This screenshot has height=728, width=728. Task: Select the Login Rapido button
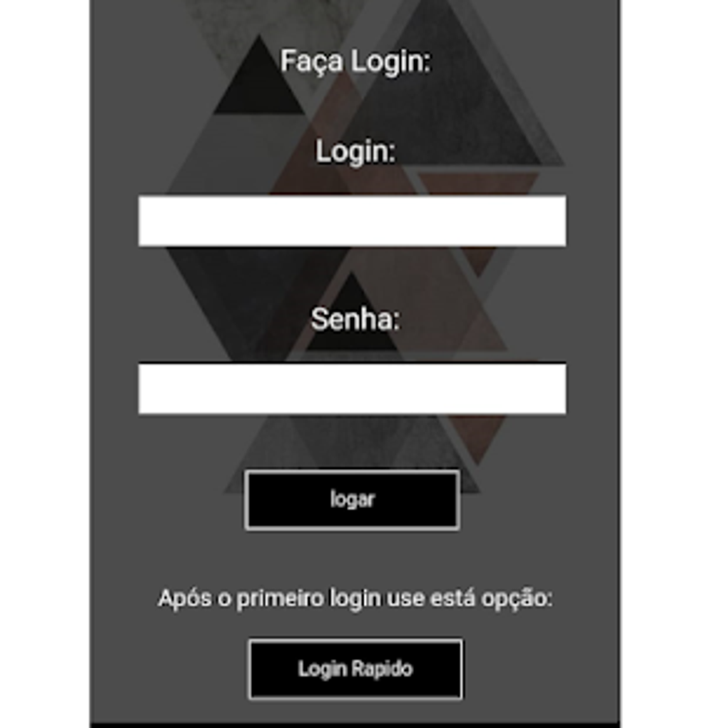coord(355,669)
